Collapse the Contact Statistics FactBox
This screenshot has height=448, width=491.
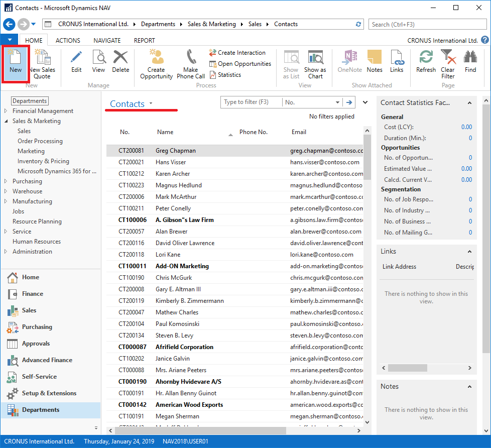coord(469,103)
